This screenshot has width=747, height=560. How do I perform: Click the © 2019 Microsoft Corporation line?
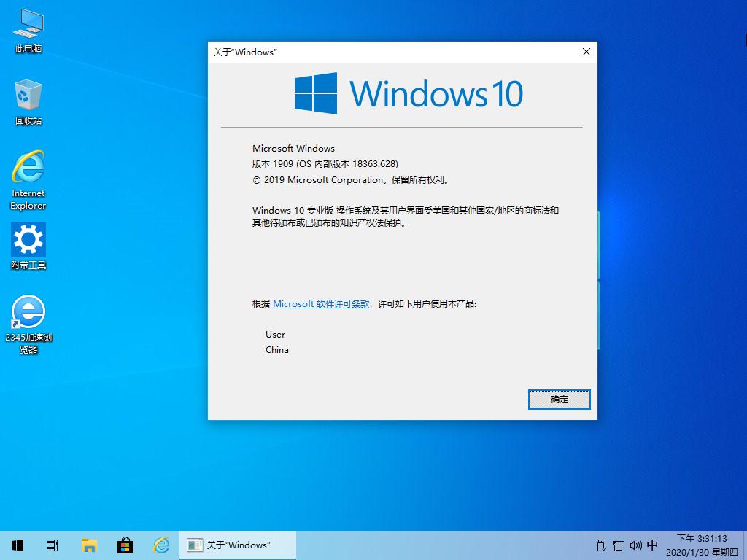350,180
